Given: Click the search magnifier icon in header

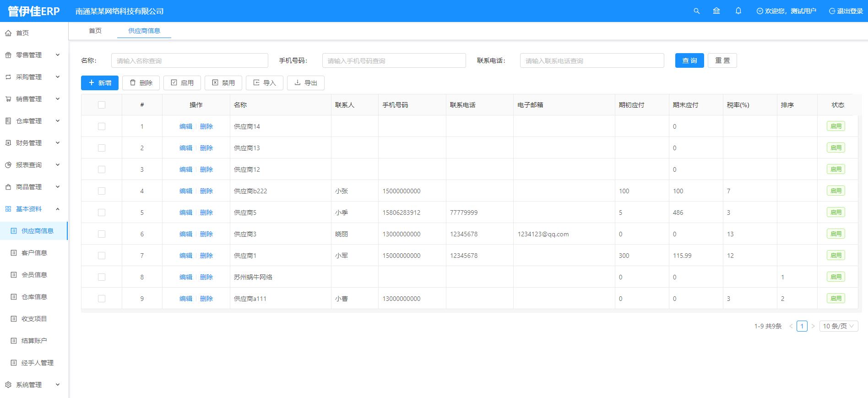Looking at the screenshot, I should [696, 11].
